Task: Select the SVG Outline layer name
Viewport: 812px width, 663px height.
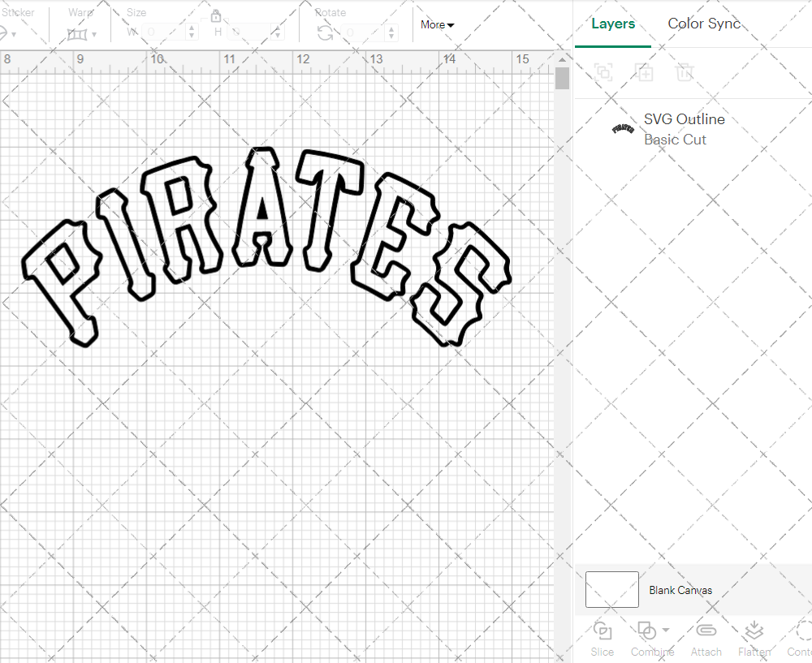Action: (x=684, y=119)
